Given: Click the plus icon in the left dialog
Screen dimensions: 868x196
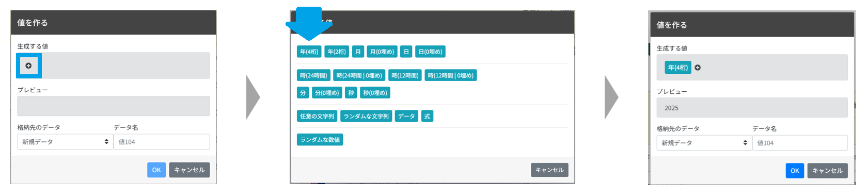Looking at the screenshot, I should pyautogui.click(x=28, y=66).
